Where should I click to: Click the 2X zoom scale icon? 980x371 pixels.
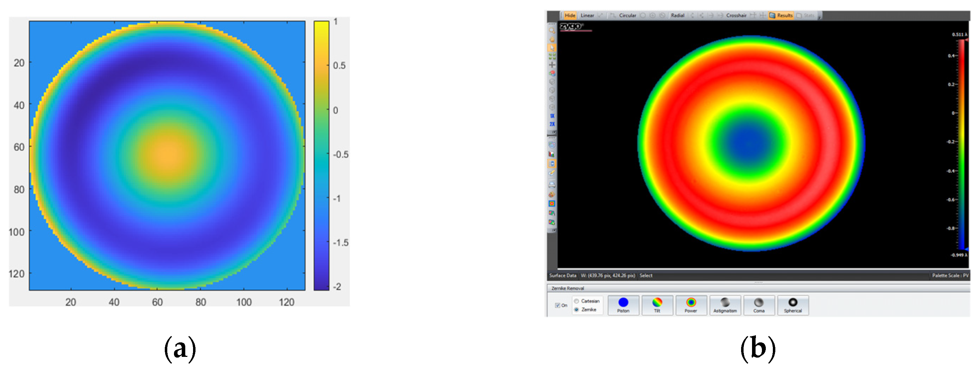pos(552,124)
